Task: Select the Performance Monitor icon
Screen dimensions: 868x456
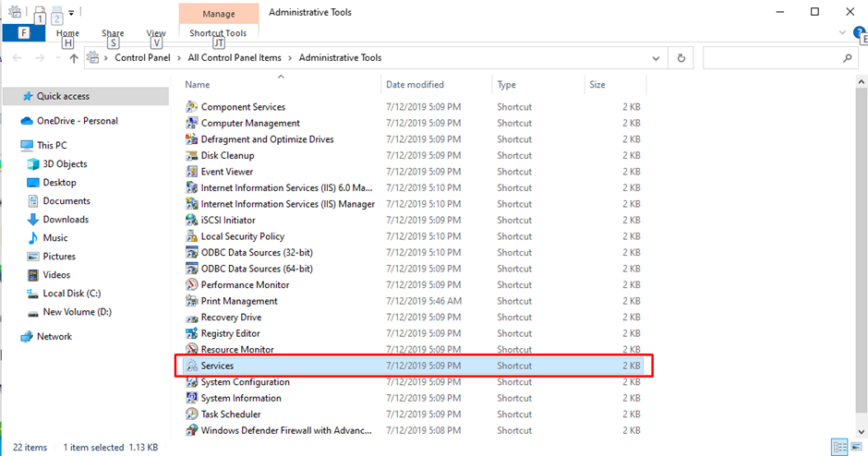Action: click(191, 285)
